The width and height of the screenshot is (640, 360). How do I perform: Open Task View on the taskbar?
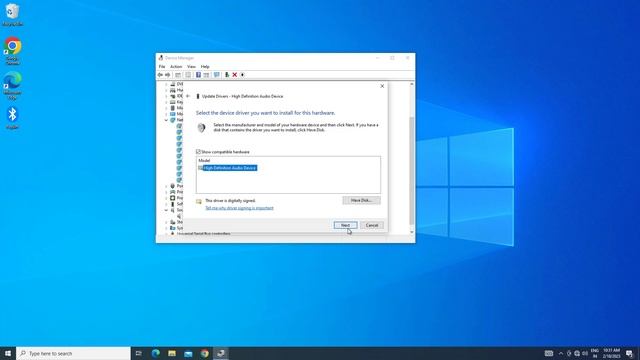click(139, 353)
